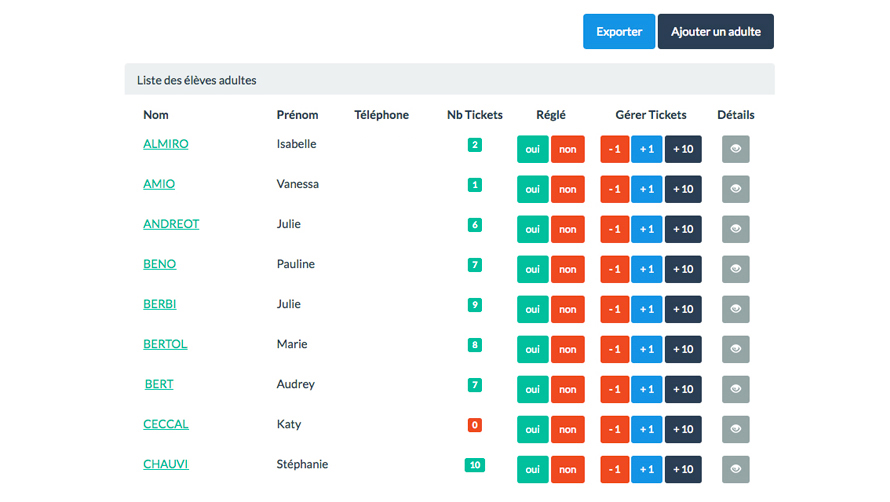Mark ALMIRO as réglé with oui
The image size is (890, 502).
[532, 149]
